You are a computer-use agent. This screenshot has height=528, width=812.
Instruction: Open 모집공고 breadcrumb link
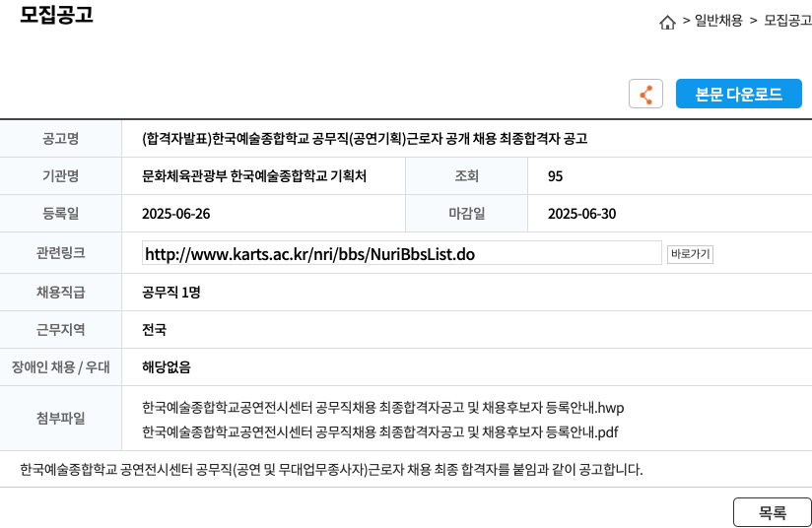(787, 21)
